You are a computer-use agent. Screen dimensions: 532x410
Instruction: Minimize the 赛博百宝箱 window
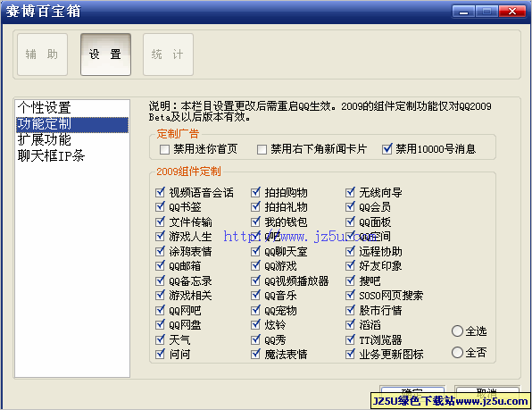pyautogui.click(x=463, y=12)
